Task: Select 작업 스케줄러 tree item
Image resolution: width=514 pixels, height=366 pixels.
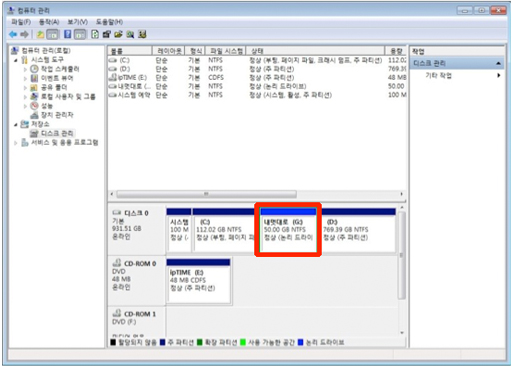Action: [60, 69]
